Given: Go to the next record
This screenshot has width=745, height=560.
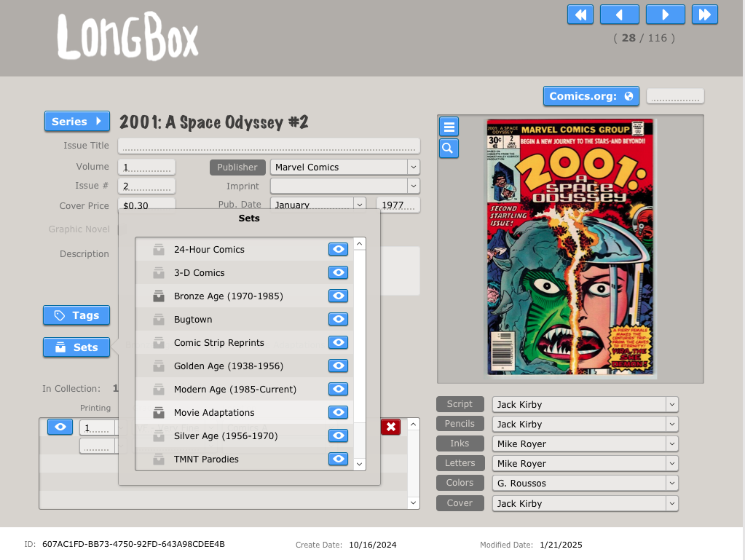Looking at the screenshot, I should click(x=665, y=15).
